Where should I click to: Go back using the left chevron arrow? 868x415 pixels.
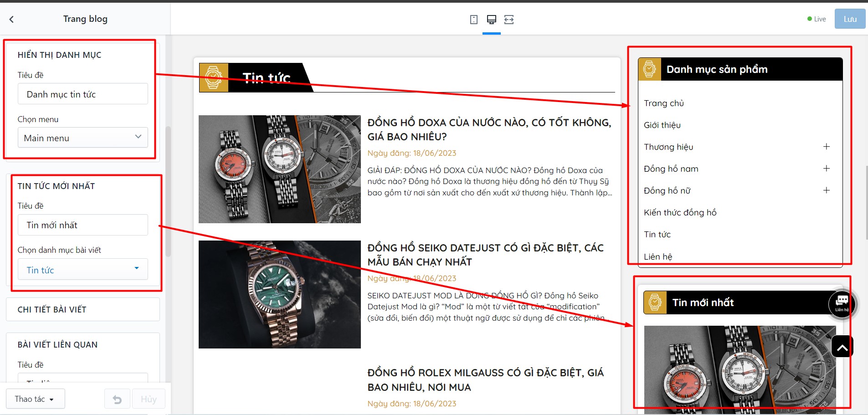pyautogui.click(x=12, y=19)
